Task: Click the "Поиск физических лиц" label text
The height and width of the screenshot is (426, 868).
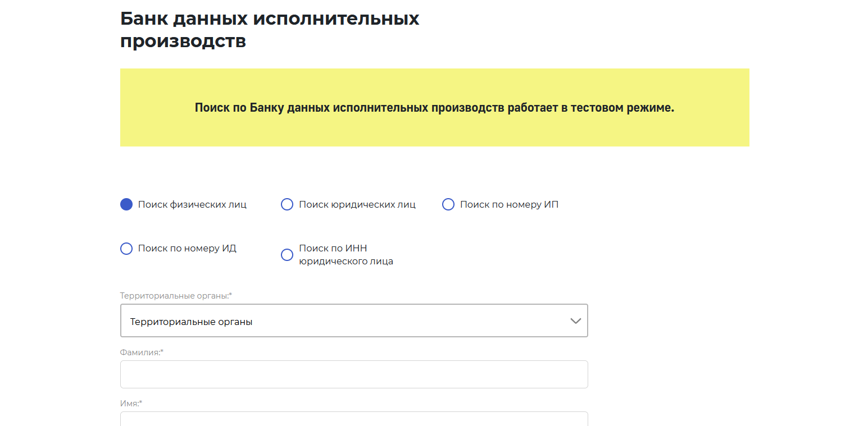Action: pos(192,204)
